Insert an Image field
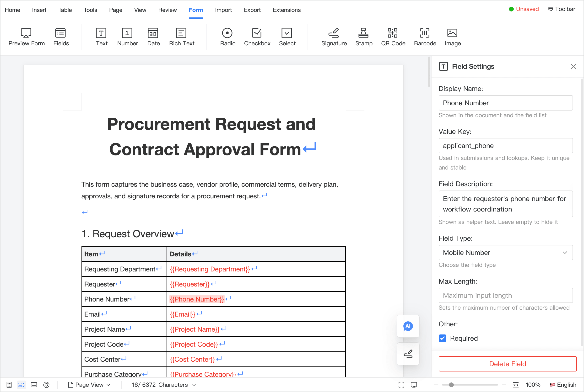This screenshot has height=392, width=584. [x=452, y=37]
